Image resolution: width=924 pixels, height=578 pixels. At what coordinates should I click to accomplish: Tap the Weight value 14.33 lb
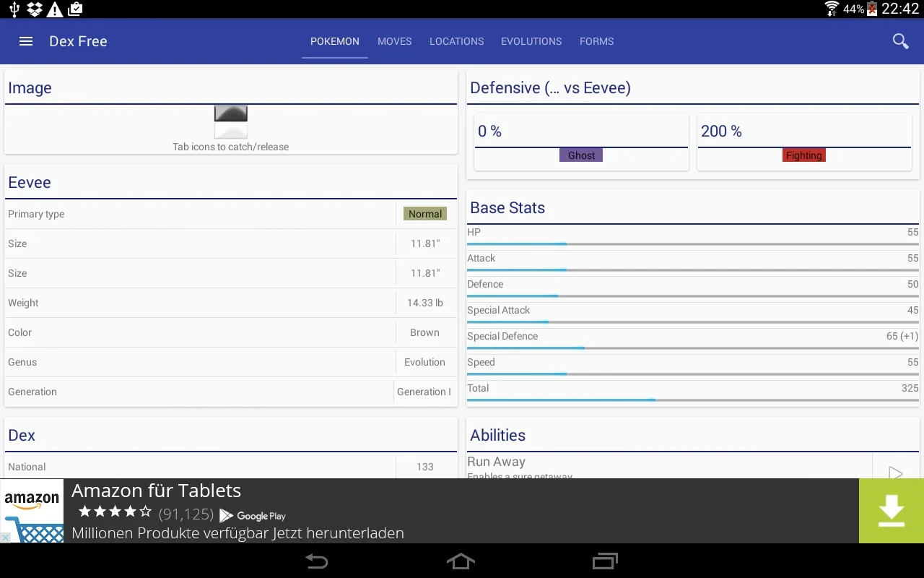pyautogui.click(x=425, y=303)
